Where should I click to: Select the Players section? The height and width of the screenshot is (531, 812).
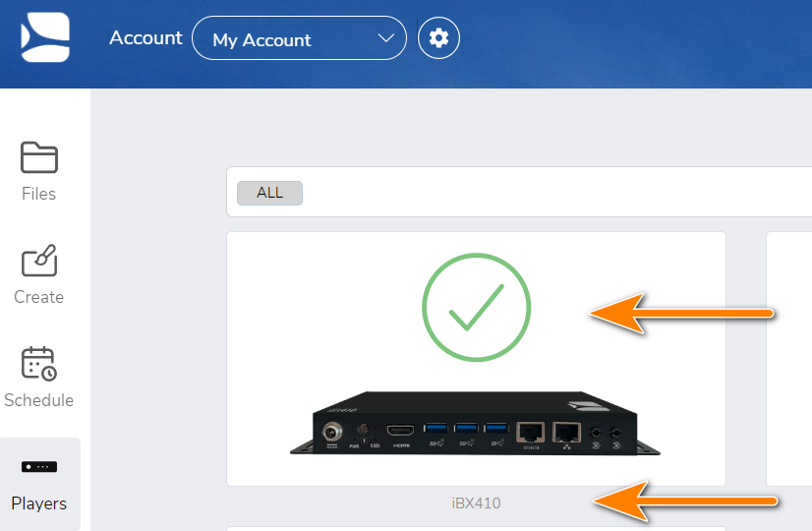pyautogui.click(x=39, y=484)
